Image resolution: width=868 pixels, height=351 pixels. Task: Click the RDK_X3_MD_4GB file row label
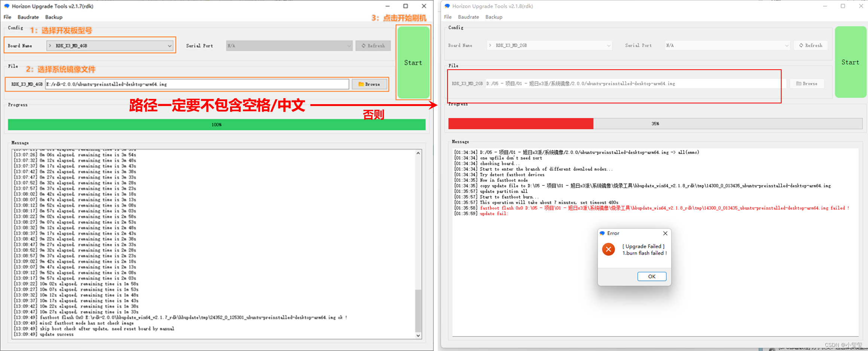click(27, 84)
